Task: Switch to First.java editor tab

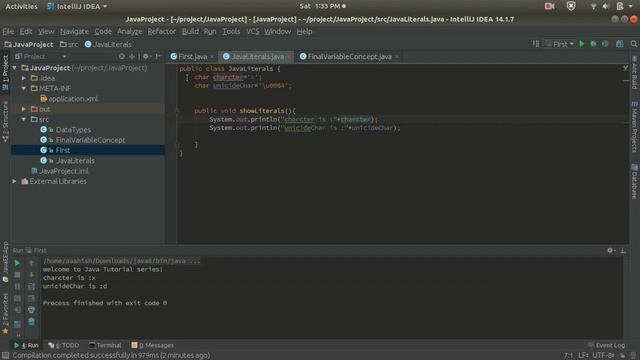Action: coord(192,57)
